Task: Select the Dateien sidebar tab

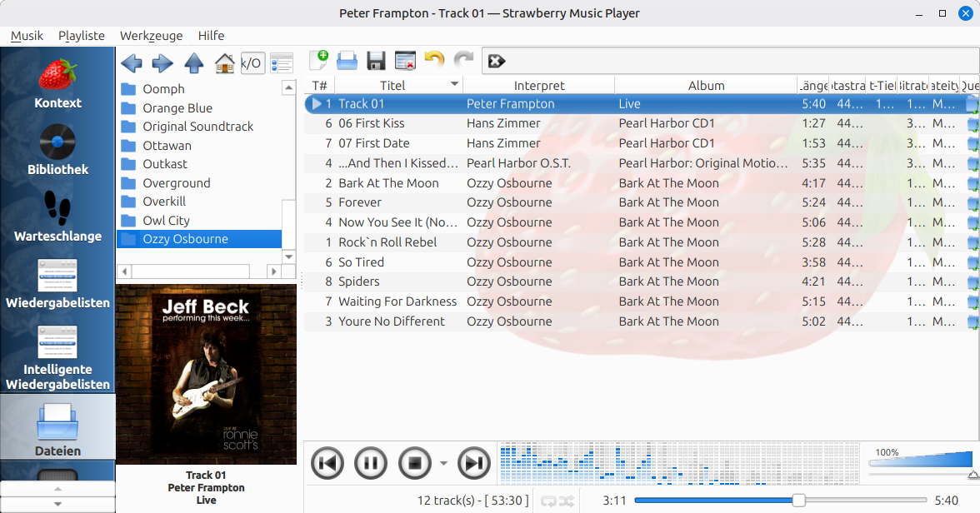Action: click(57, 427)
